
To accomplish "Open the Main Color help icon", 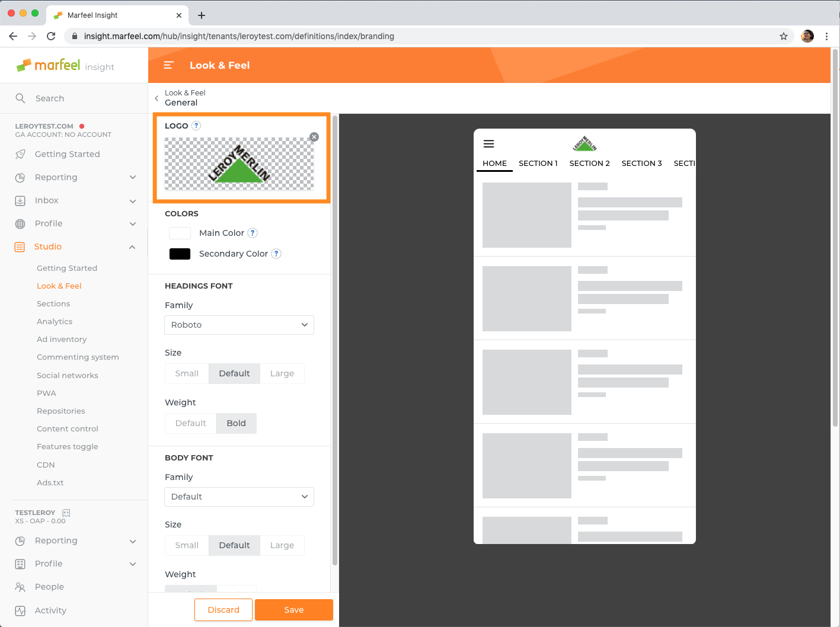I will (253, 233).
